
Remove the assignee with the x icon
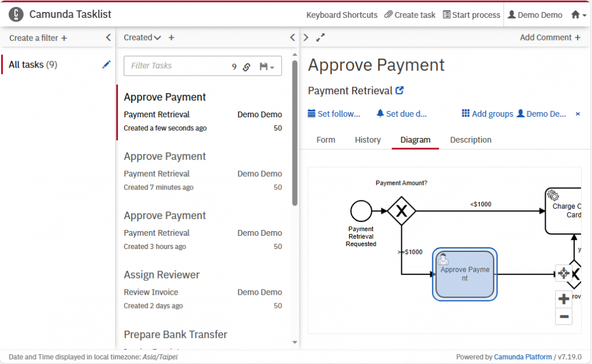click(x=578, y=114)
